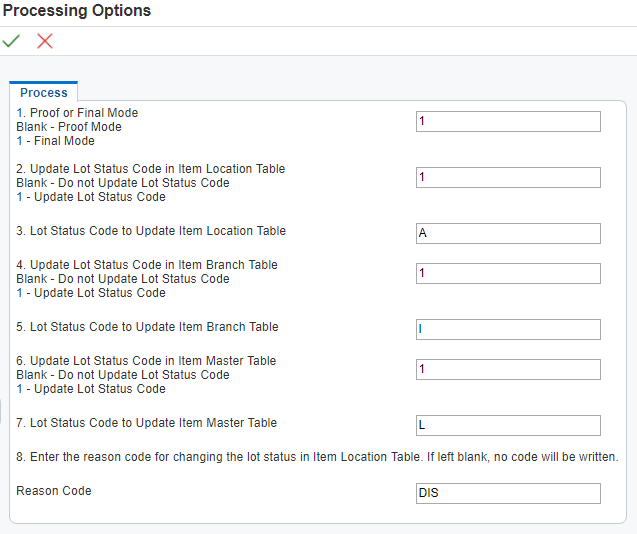This screenshot has width=637, height=534.
Task: Click the 'Blank - Proof Mode' hint text
Action: pyautogui.click(x=69, y=127)
